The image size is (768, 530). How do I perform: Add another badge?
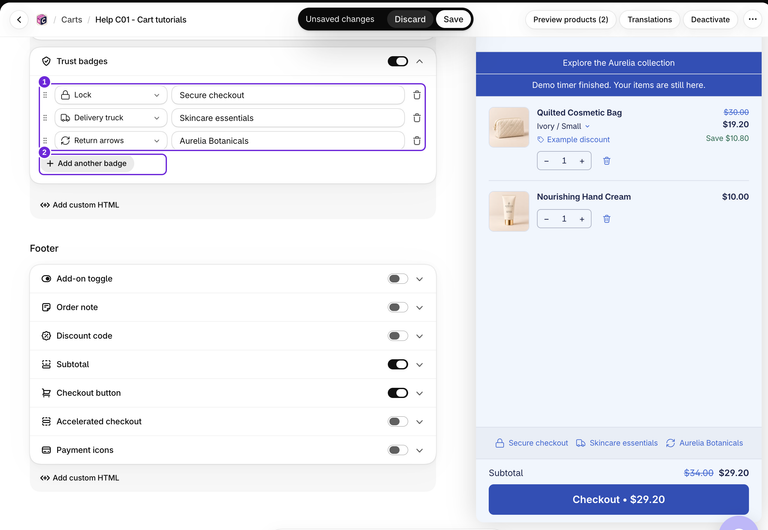87,164
